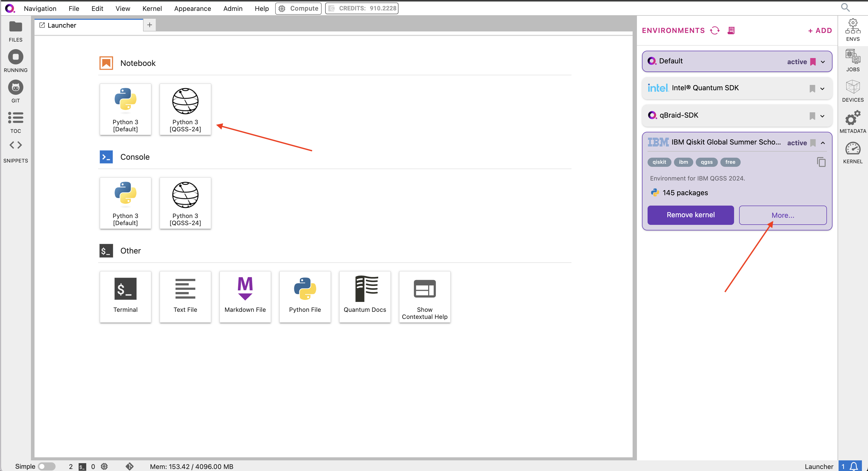Copy the IBM Qiskit environment icon
The height and width of the screenshot is (471, 868).
pyautogui.click(x=821, y=162)
